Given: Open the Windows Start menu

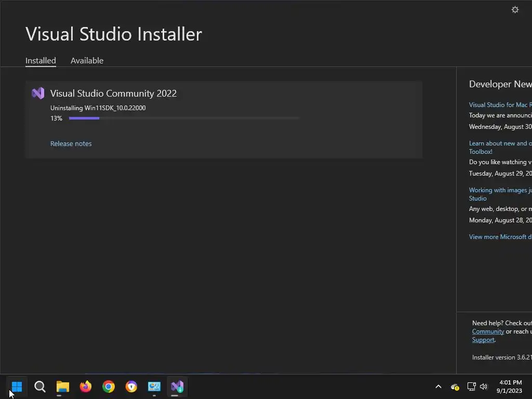Looking at the screenshot, I should (17, 386).
